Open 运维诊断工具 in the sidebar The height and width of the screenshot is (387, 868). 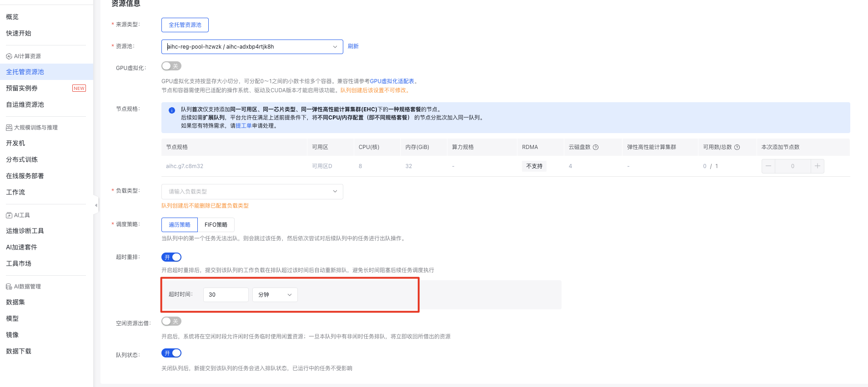[25, 231]
